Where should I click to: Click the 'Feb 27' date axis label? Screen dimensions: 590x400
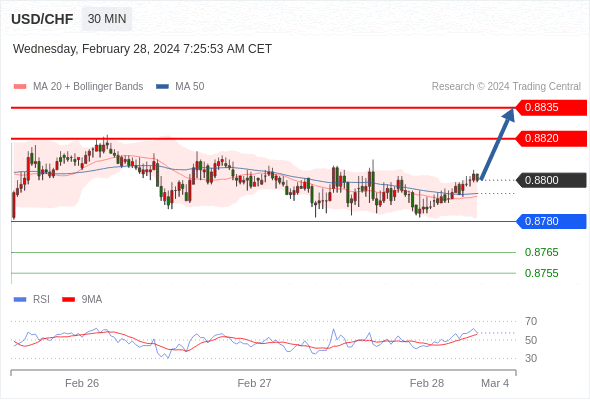[x=254, y=383]
